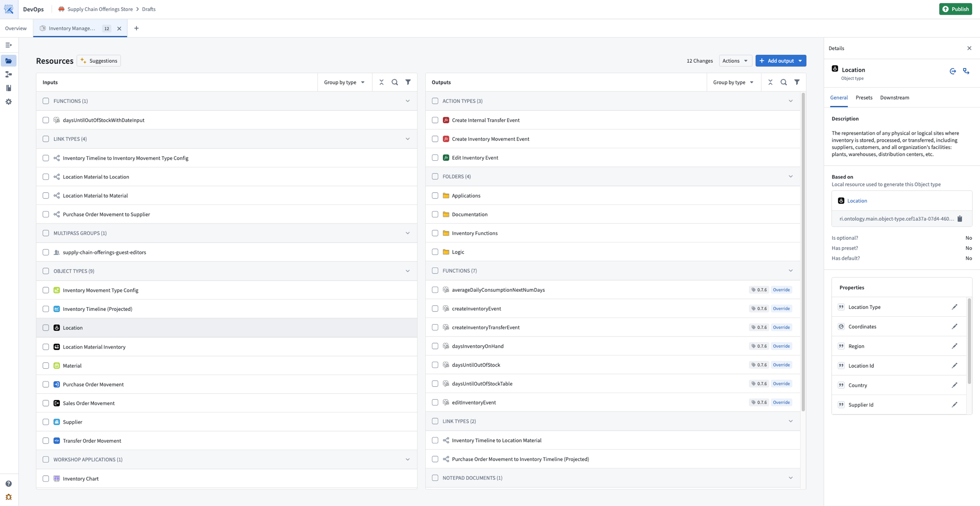Edit the Coordinates property pencil
This screenshot has height=506, width=980.
[955, 327]
